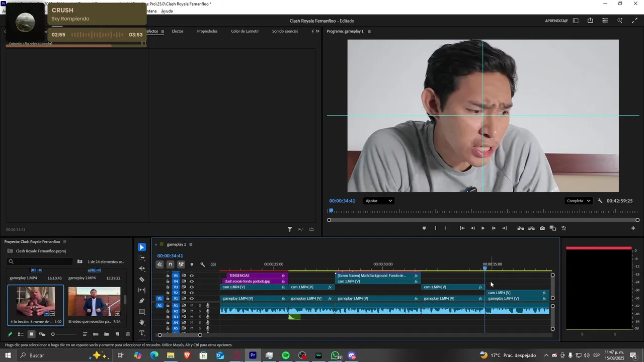Screen dimensions: 644x362
Task: Select the Slip tool
Action: click(x=142, y=290)
